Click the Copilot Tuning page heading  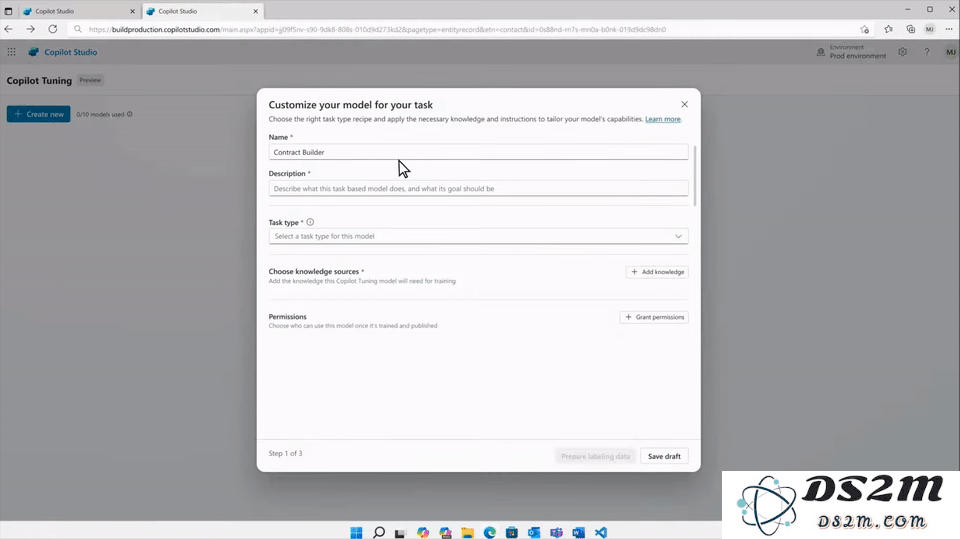tap(39, 80)
